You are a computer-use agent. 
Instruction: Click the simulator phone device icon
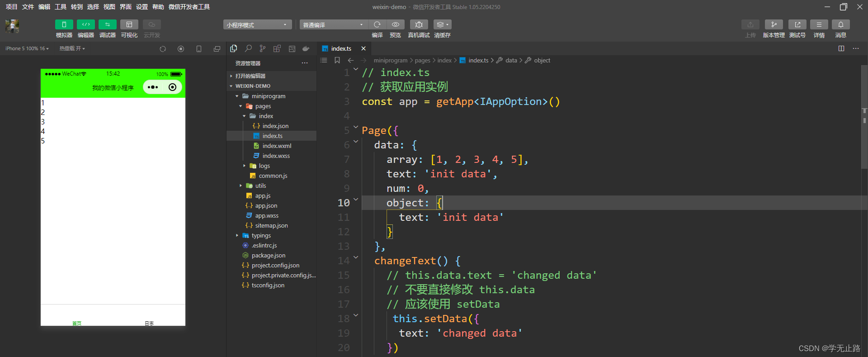point(199,49)
